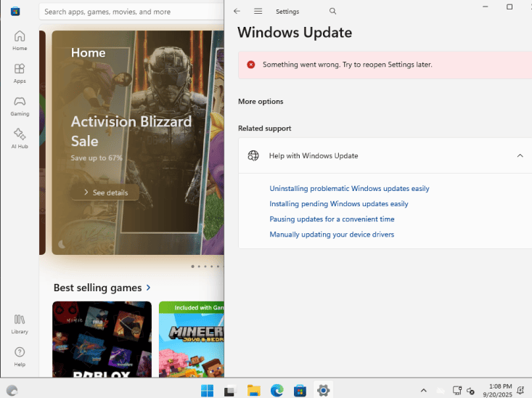
Task: Click the Settings search magnifier icon
Action: pyautogui.click(x=333, y=11)
